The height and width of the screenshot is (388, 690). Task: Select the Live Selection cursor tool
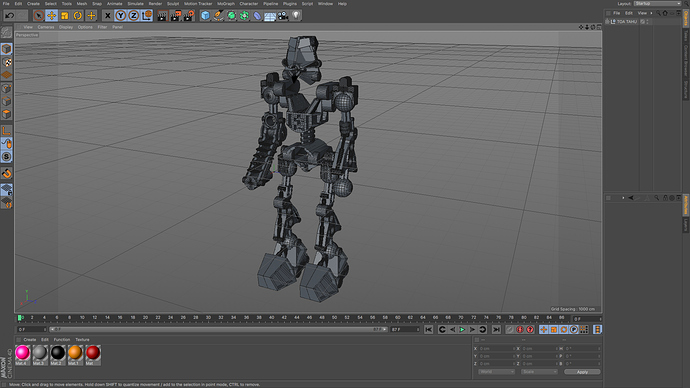(x=39, y=15)
